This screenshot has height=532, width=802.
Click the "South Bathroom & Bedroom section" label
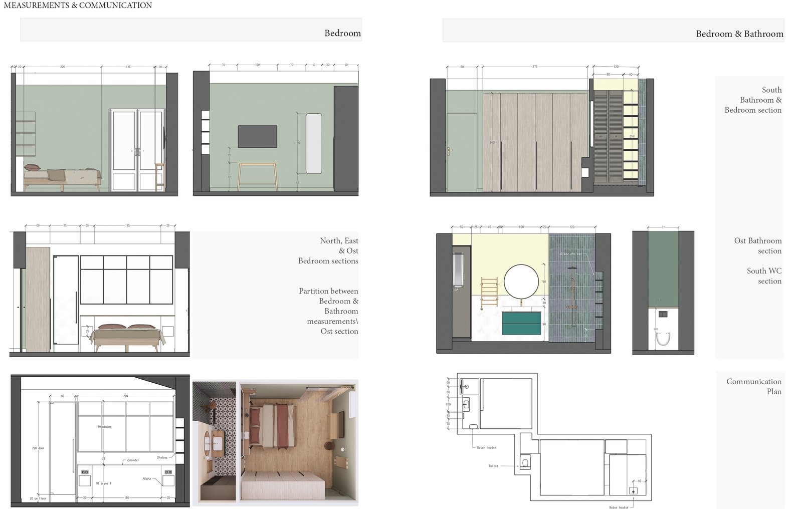pos(753,100)
